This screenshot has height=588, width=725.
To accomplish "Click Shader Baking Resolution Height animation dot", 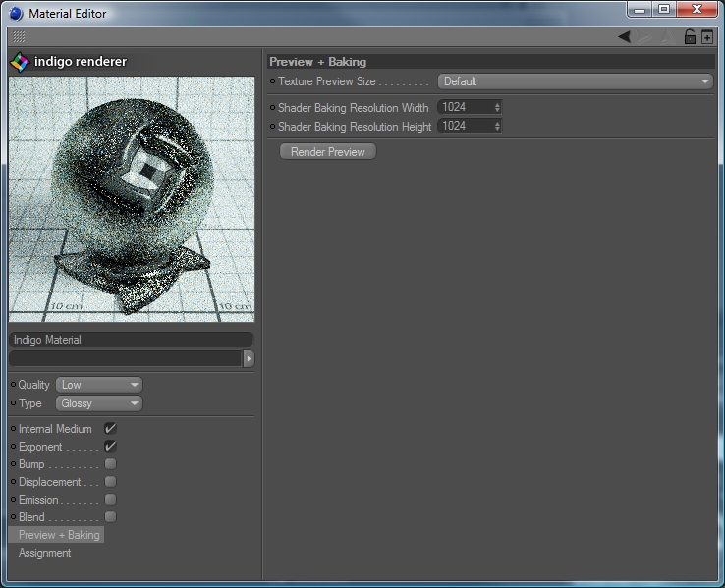I will (x=272, y=126).
